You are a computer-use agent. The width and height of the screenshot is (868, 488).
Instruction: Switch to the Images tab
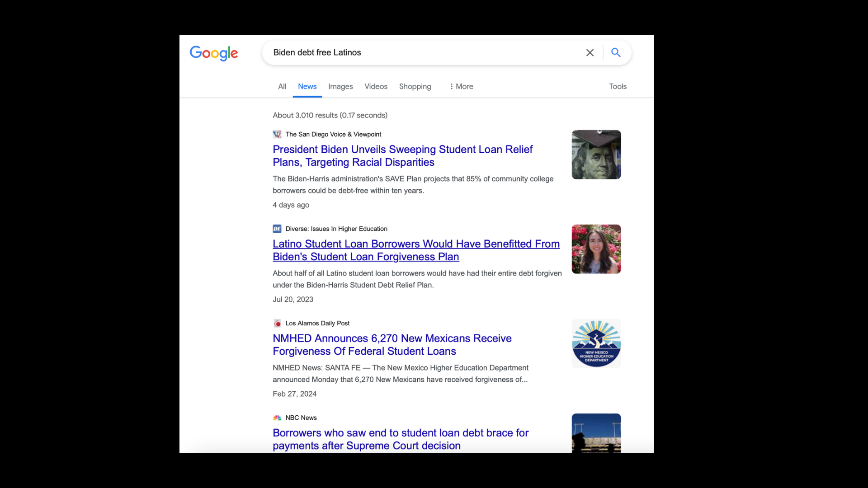[x=340, y=86]
